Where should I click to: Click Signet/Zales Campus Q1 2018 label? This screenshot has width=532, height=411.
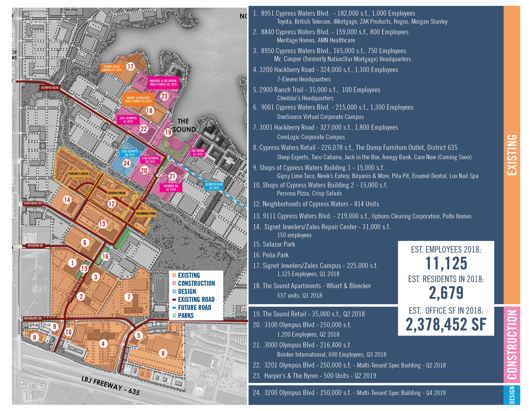pyautogui.click(x=112, y=68)
